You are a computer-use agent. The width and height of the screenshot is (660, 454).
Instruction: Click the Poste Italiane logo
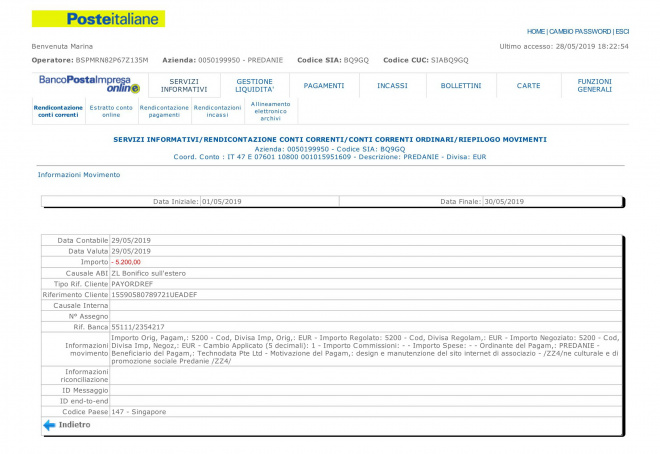pyautogui.click(x=98, y=19)
